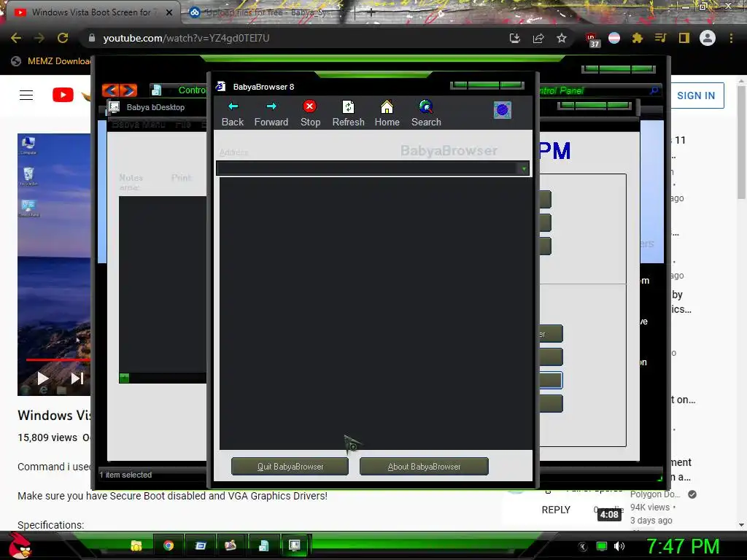Switch to the Windows Vista Boot Screen tab
The image size is (747, 560).
click(91, 12)
